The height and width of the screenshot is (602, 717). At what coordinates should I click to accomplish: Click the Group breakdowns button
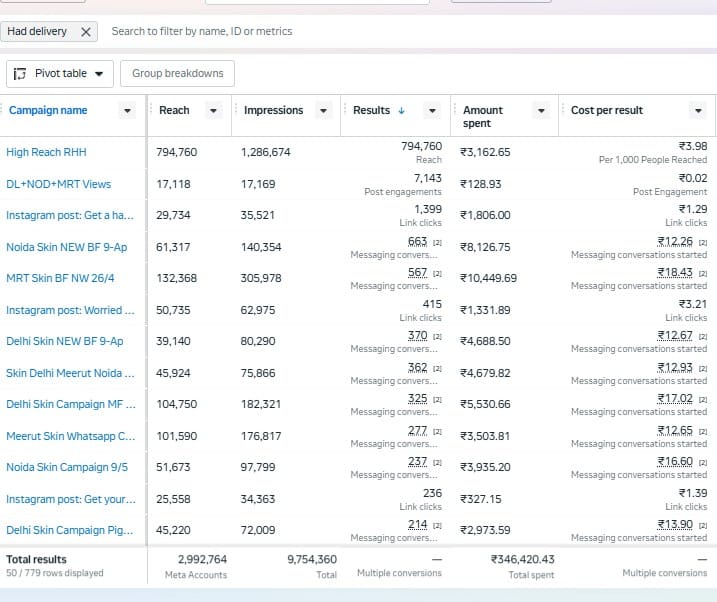(x=177, y=74)
